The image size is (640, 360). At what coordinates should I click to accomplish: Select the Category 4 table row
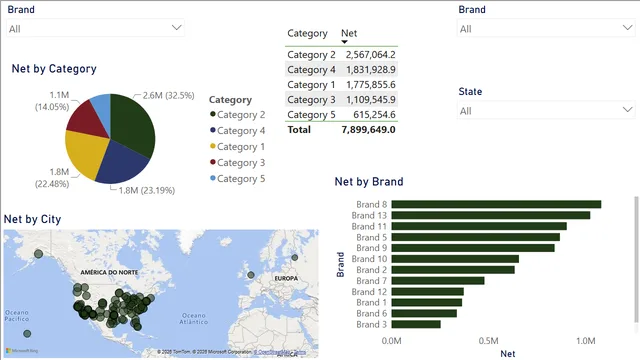(x=341, y=69)
